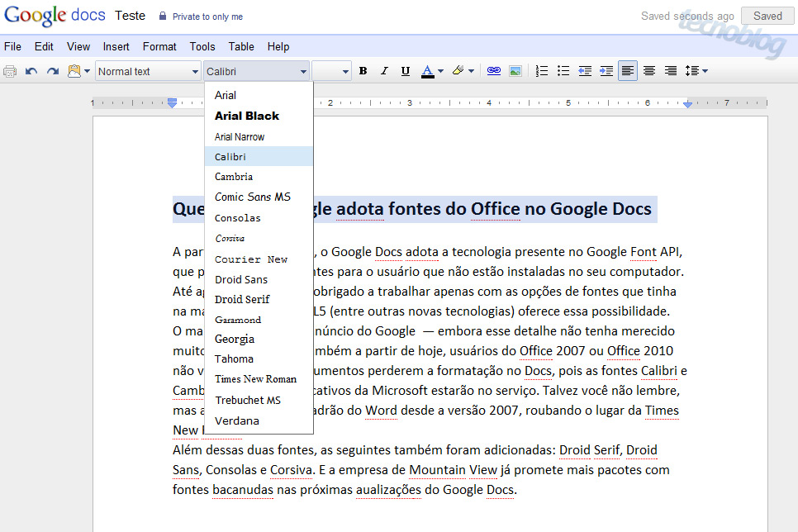Click the 'Mountain View' text in paragraph
798x532 pixels.
point(453,470)
